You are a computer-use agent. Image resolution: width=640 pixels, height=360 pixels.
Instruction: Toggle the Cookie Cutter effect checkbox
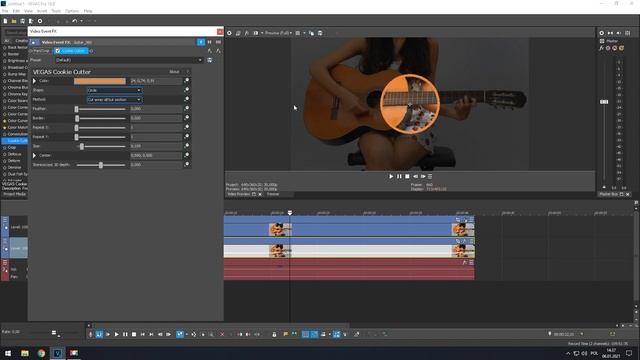(58, 51)
